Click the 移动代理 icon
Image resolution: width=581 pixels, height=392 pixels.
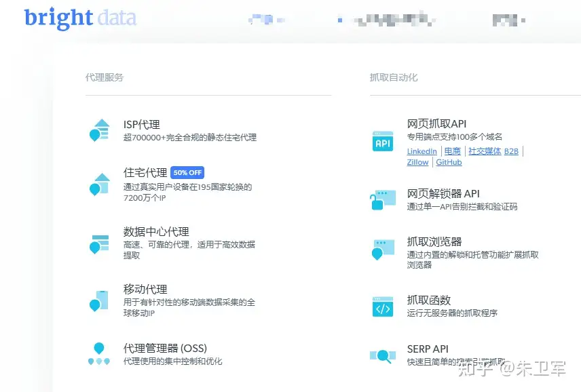99,300
